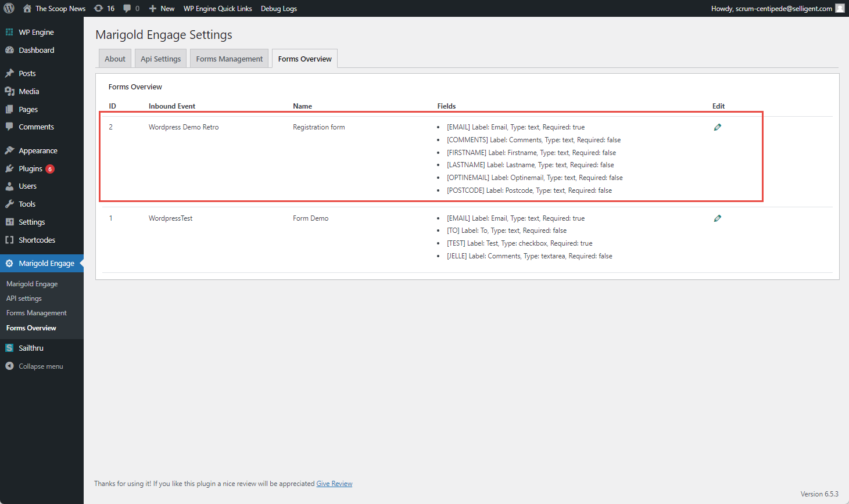The height and width of the screenshot is (504, 849).
Task: Go to API settings submenu item
Action: click(x=24, y=298)
